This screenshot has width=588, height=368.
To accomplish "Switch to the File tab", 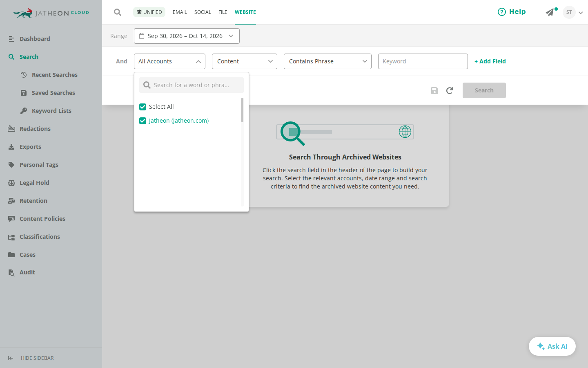I will click(223, 12).
